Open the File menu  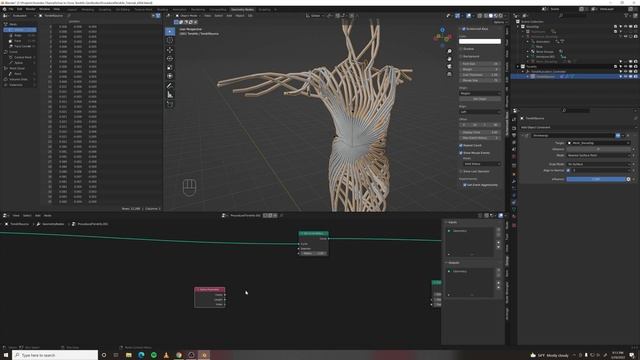click(11, 9)
